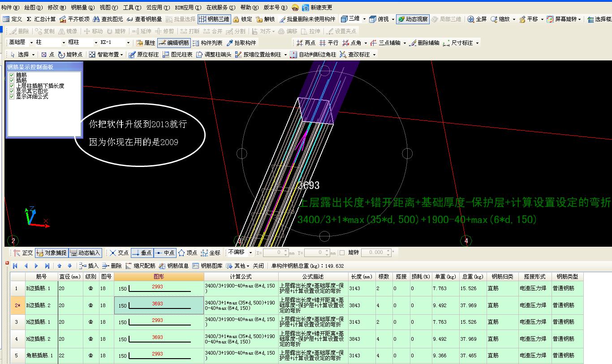
Task: Switch to 全屏 full screen view
Action: pos(477,19)
